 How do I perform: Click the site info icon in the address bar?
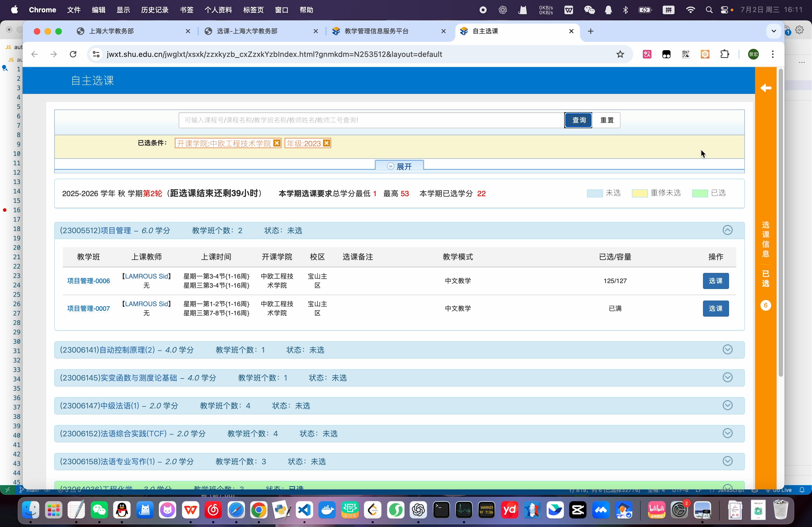click(x=96, y=54)
